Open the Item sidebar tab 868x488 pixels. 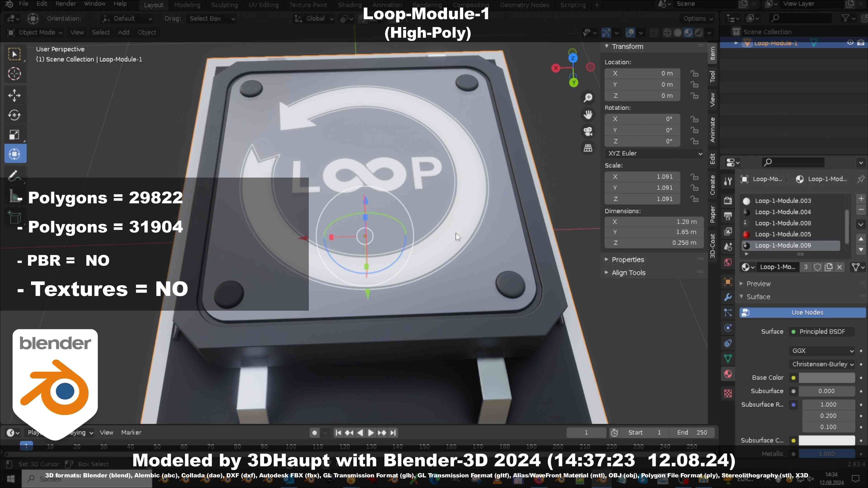[712, 54]
